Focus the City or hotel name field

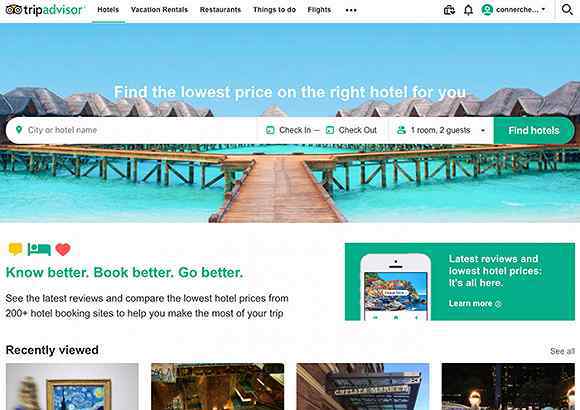(131, 130)
